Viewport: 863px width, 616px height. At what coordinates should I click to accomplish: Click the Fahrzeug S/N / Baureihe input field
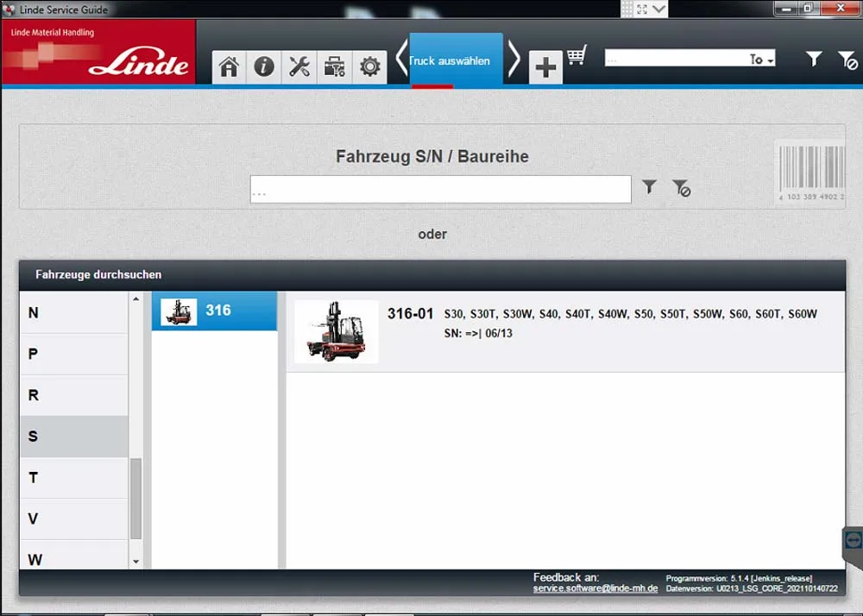click(440, 189)
